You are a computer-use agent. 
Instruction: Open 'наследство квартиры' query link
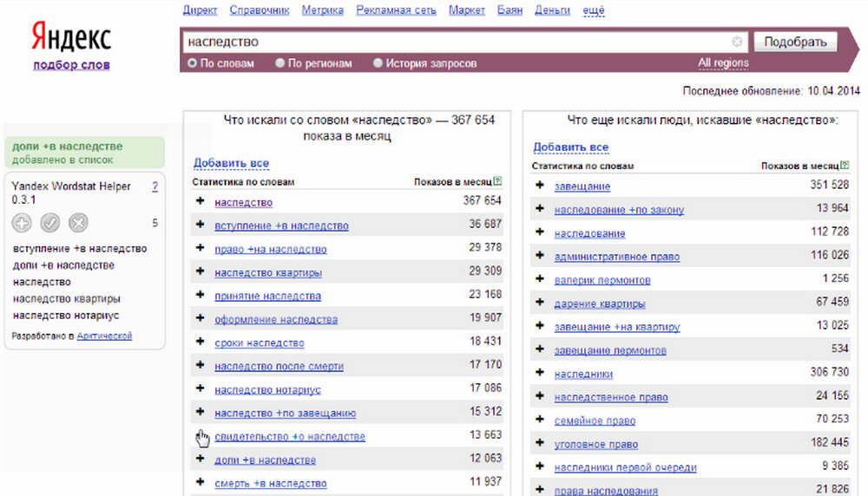(268, 272)
